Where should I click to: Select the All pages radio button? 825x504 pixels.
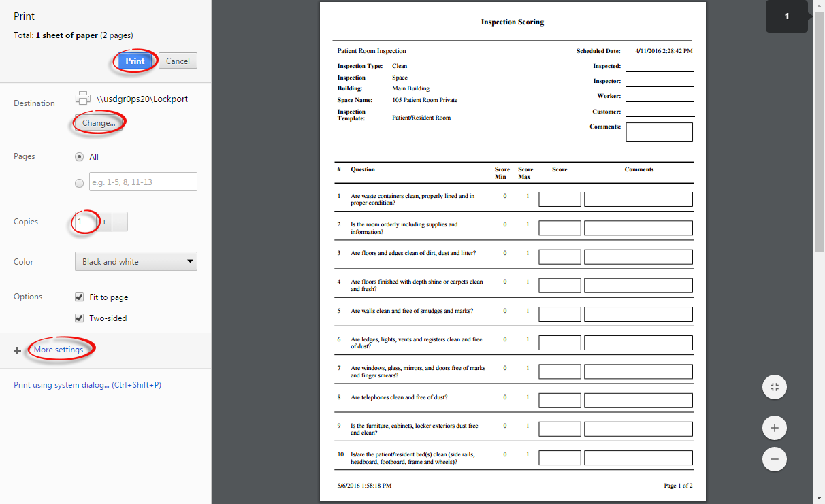click(x=80, y=156)
